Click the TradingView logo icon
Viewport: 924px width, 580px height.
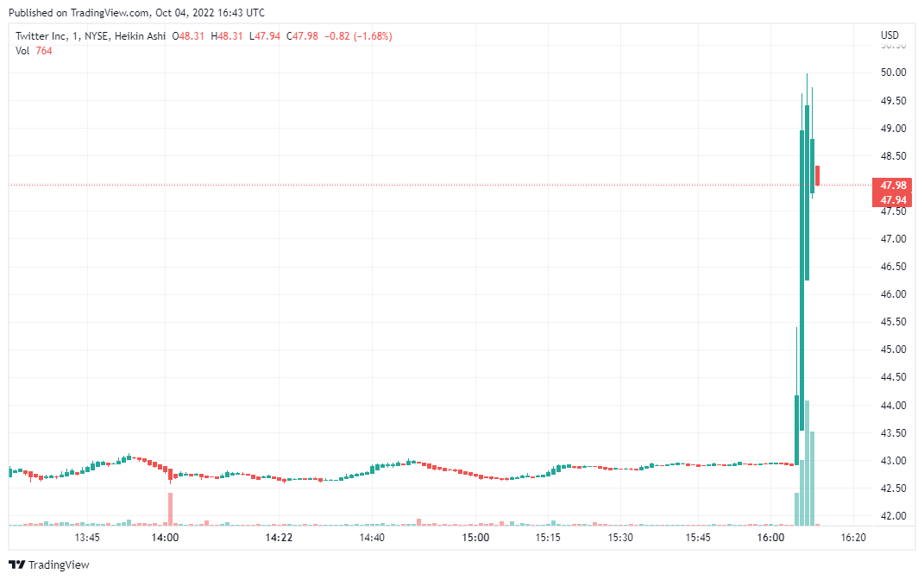16,564
